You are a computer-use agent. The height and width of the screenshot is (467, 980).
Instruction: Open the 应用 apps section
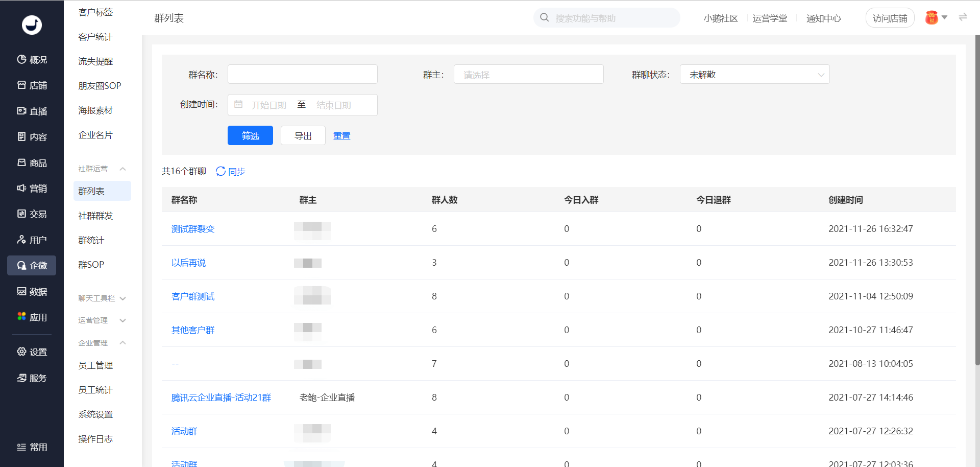click(32, 317)
